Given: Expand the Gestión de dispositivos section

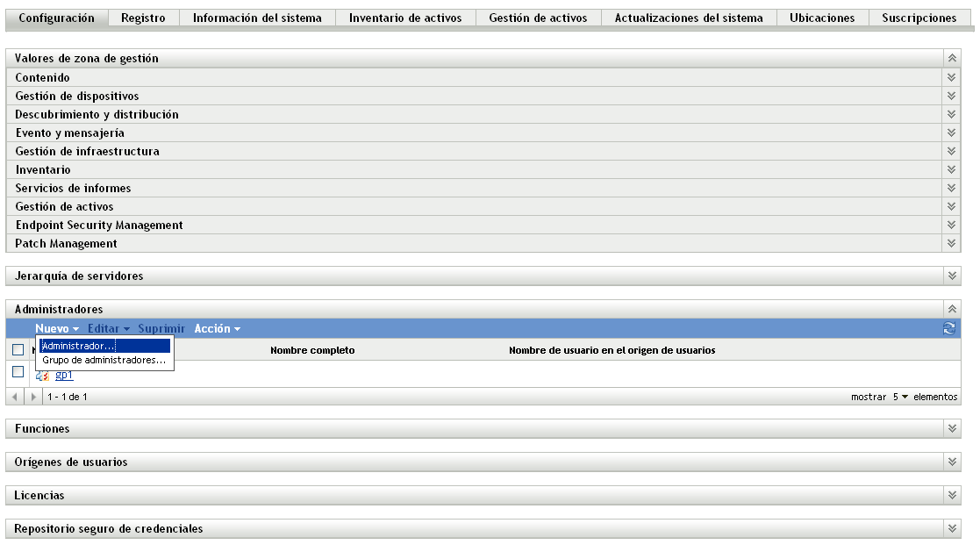Looking at the screenshot, I should click(x=951, y=96).
